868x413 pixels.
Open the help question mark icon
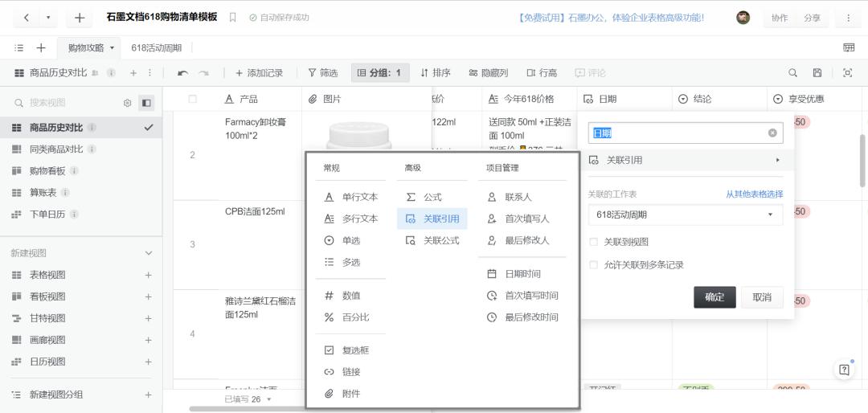tap(844, 370)
